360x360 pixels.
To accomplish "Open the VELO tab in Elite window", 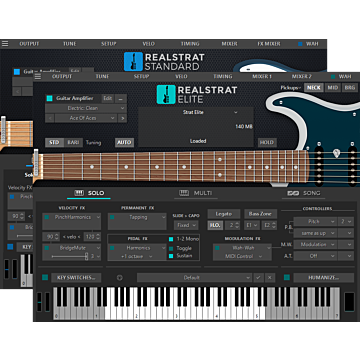I will [x=181, y=77].
